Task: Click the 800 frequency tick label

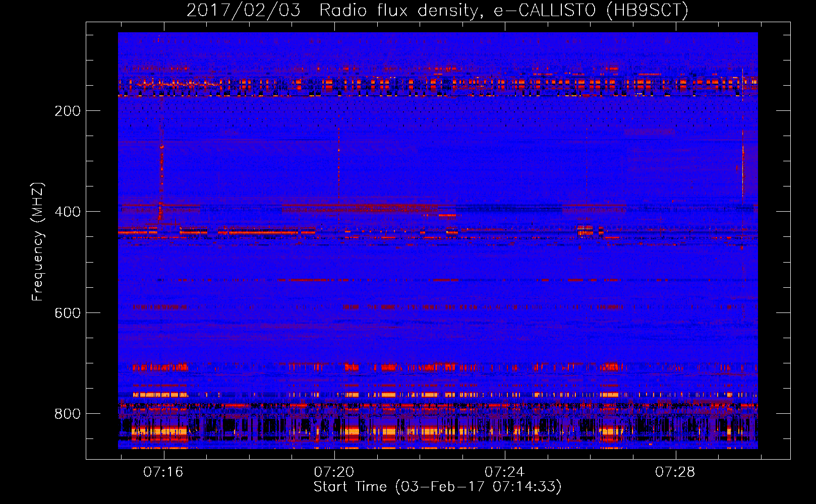Action: click(x=68, y=414)
